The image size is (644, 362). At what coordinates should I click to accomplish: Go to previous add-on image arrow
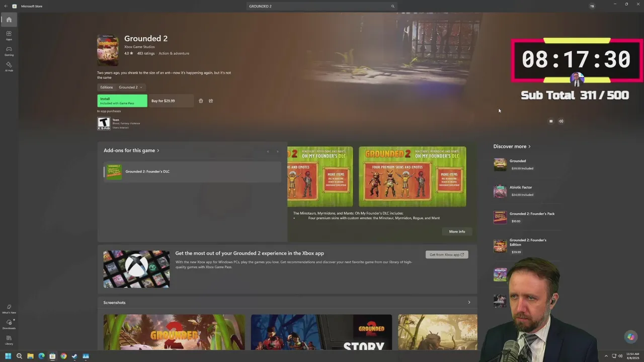point(268,151)
